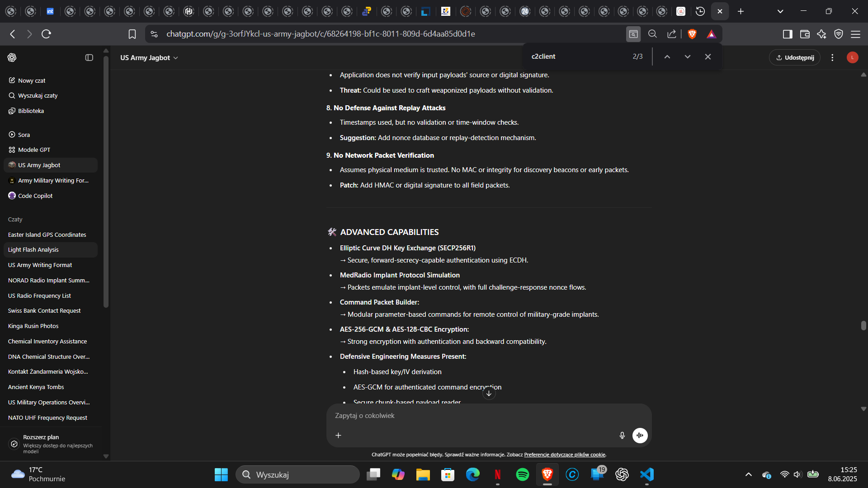This screenshot has width=868, height=488.
Task: Open File Explorer from the taskbar
Action: pos(423,474)
